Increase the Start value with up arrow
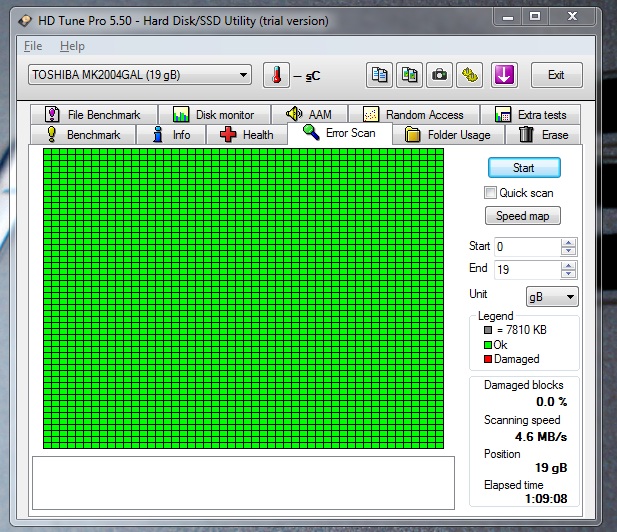The width and height of the screenshot is (617, 532). 569,242
